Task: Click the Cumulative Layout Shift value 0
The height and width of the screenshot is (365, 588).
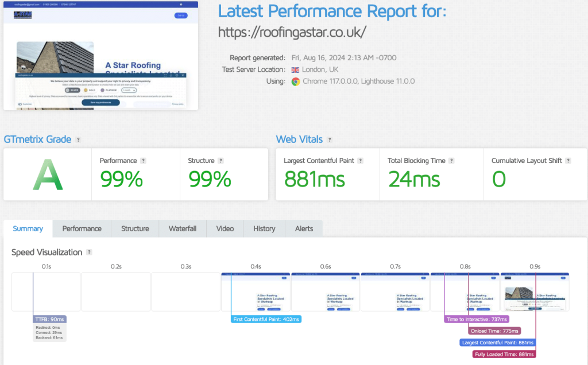Action: tap(499, 179)
